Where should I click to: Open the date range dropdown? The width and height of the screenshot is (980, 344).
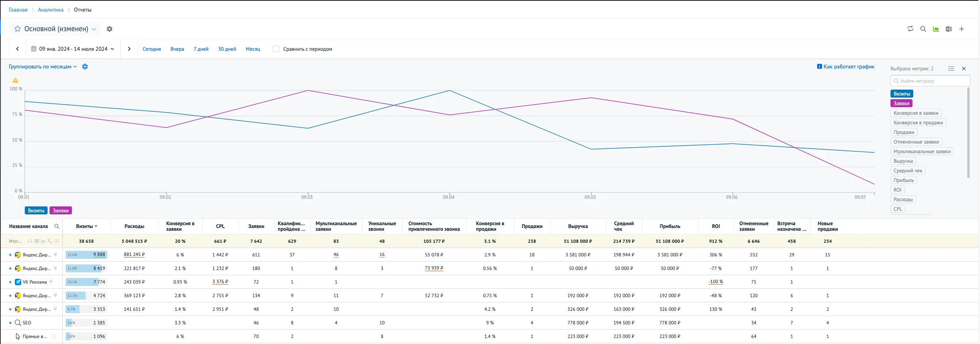pos(73,49)
